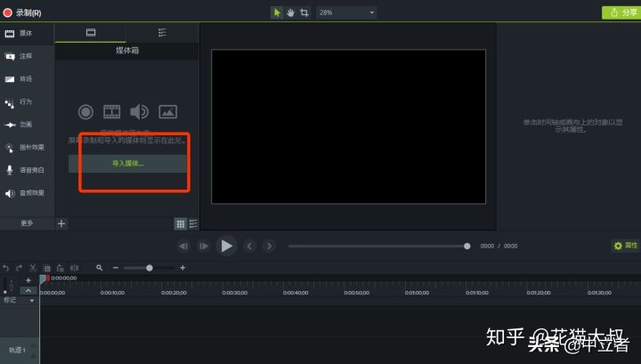Click the 0:01:00;00 ruler mark
641x364 pixels.
[x=417, y=293]
